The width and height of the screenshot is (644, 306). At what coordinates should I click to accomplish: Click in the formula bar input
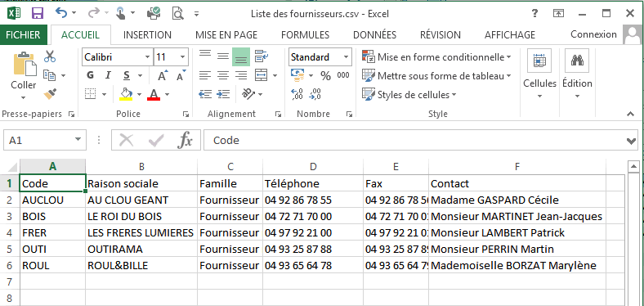(x=415, y=141)
